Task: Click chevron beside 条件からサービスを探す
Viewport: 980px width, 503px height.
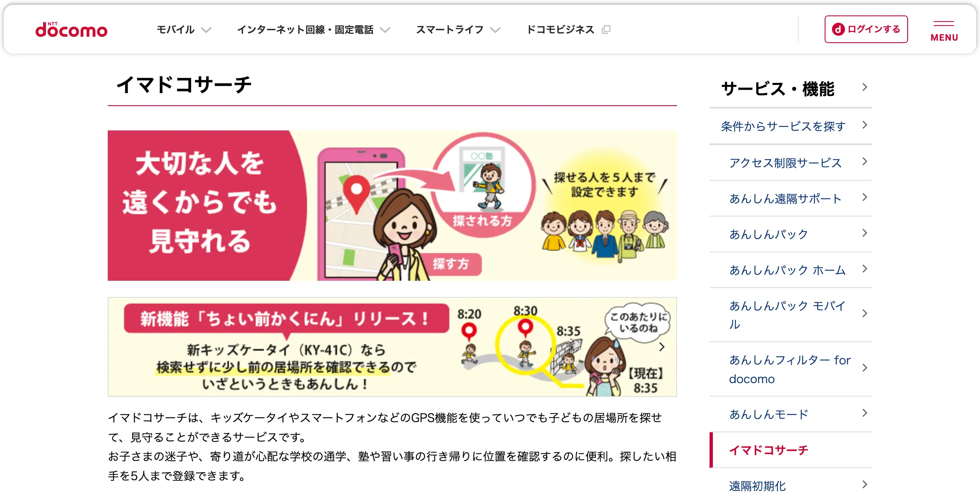Action: (865, 125)
